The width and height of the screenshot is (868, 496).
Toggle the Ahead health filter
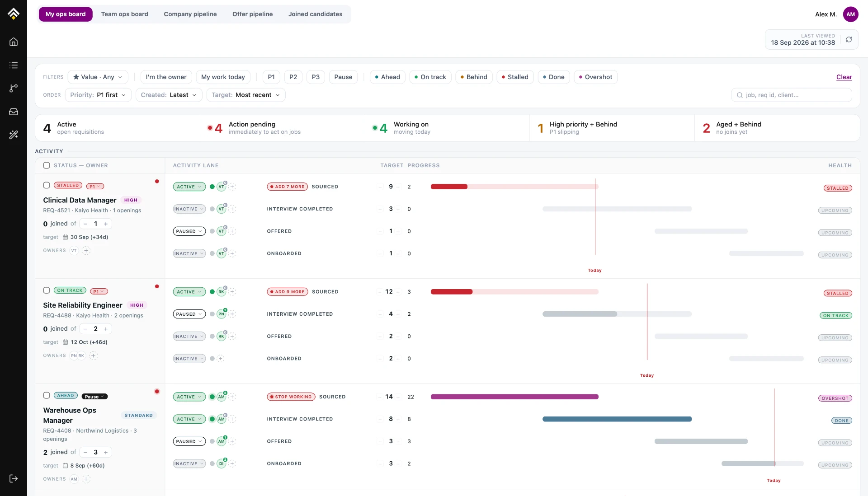[387, 77]
